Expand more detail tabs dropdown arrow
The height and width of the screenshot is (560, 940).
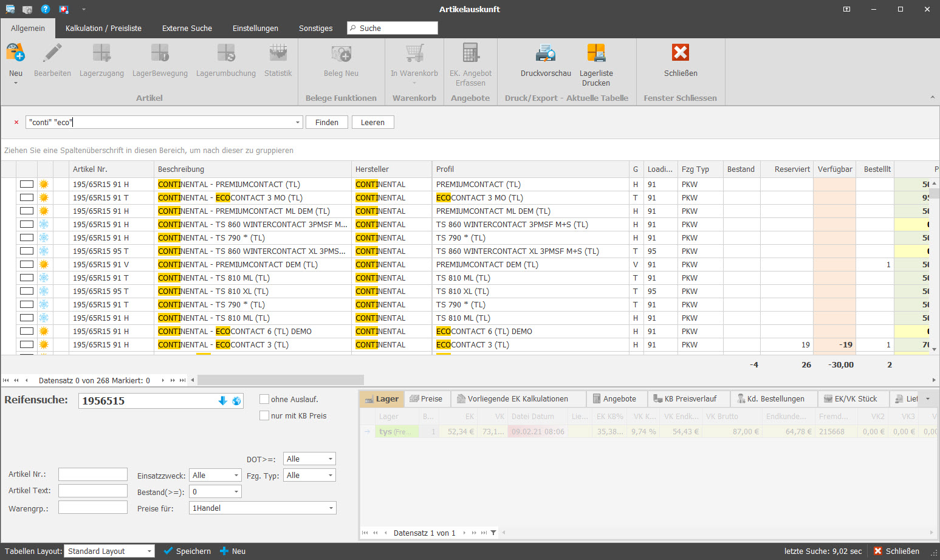pos(927,399)
